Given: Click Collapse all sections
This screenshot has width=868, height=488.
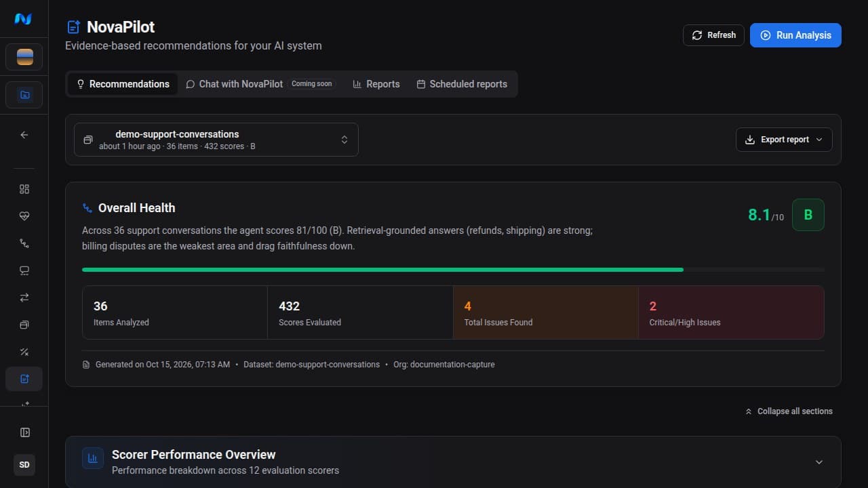Looking at the screenshot, I should tap(789, 411).
